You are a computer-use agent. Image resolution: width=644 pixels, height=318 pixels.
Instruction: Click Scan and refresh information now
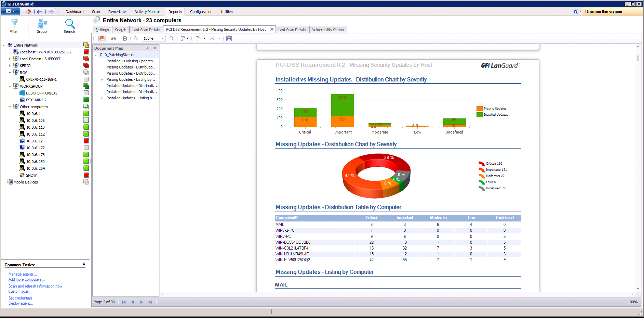click(x=35, y=286)
